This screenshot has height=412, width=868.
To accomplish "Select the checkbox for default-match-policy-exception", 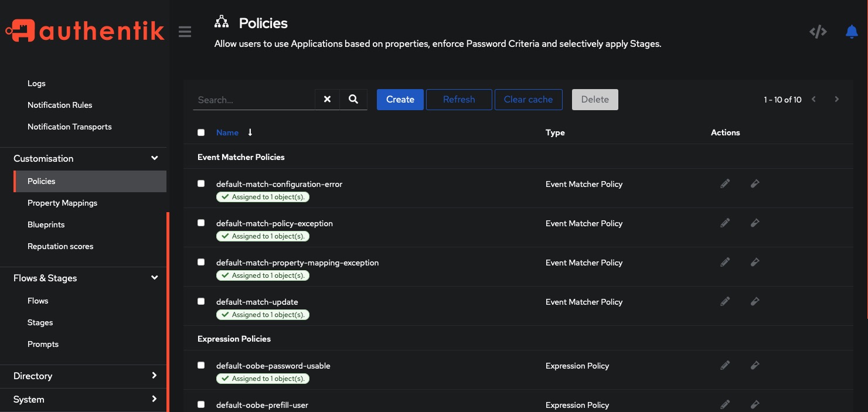I will [x=201, y=223].
